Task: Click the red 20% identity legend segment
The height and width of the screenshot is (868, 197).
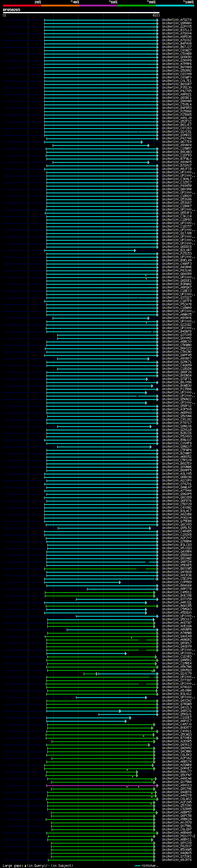Action: click(x=22, y=6)
